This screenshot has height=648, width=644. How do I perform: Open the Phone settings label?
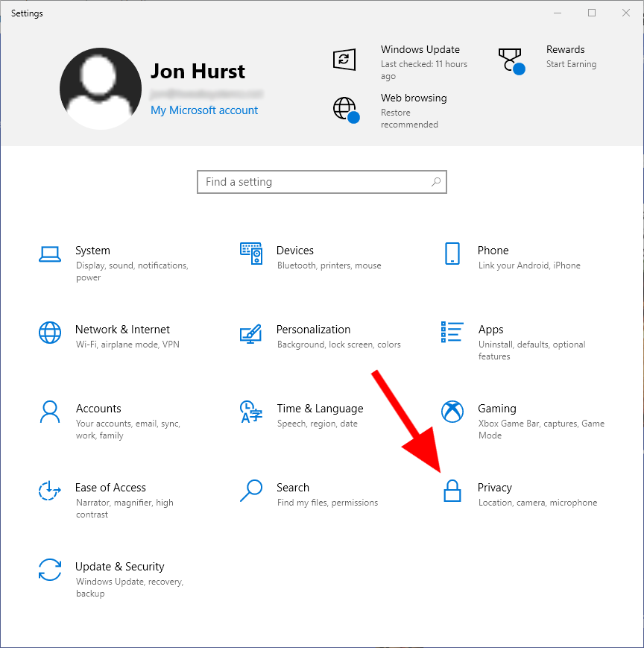tap(493, 251)
